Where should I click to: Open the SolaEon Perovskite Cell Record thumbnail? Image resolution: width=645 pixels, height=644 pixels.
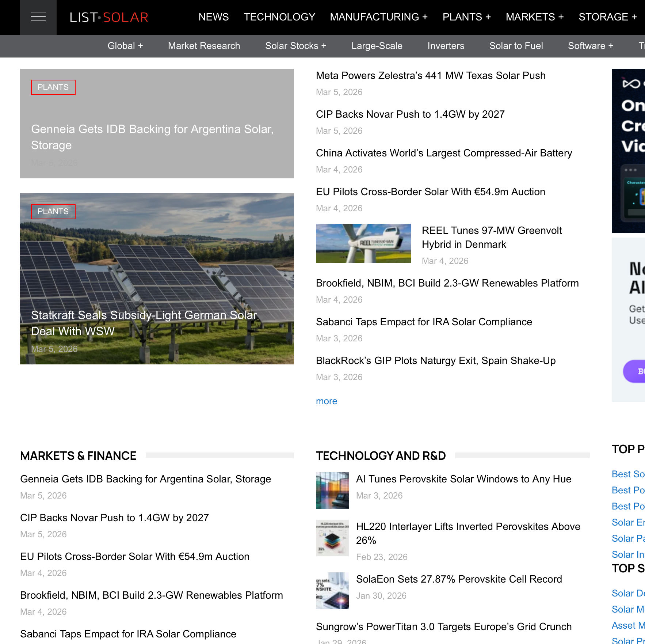point(332,591)
